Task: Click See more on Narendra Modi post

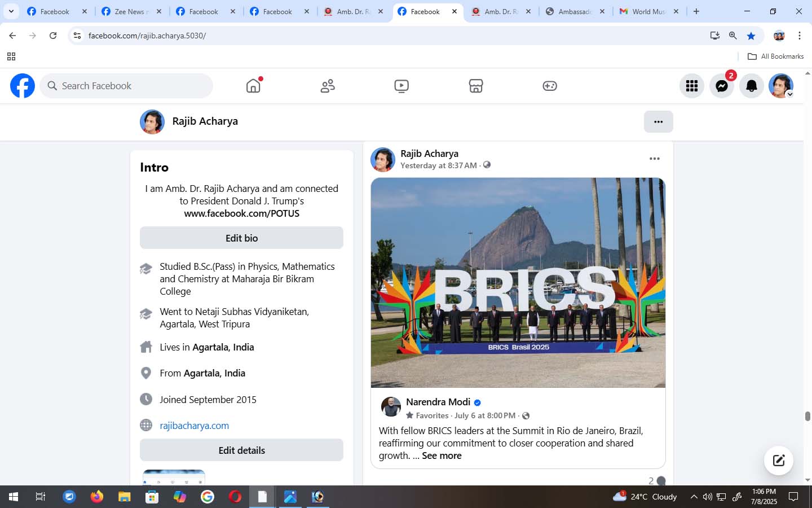Action: tap(442, 456)
